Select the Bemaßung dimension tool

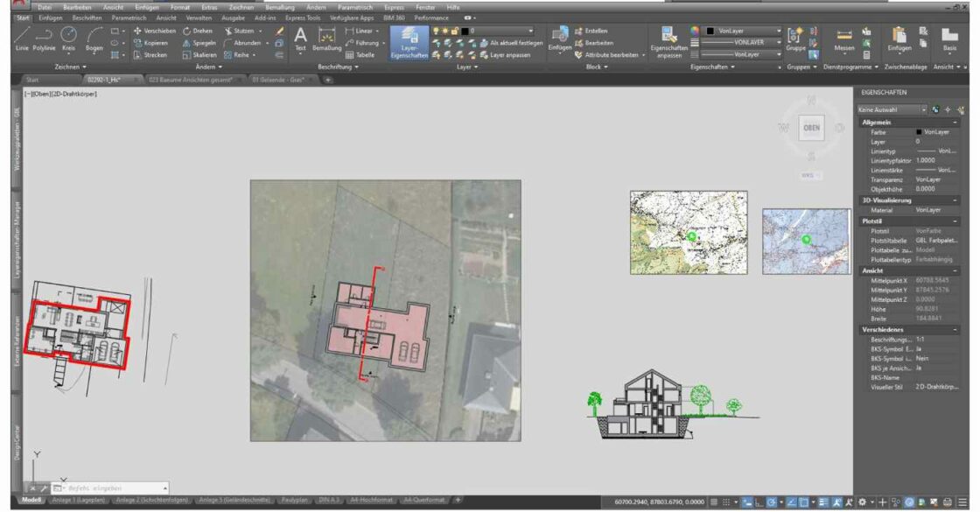(327, 39)
